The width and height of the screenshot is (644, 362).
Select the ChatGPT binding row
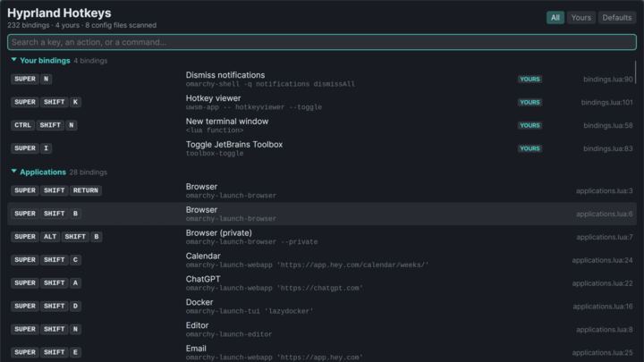pyautogui.click(x=322, y=283)
